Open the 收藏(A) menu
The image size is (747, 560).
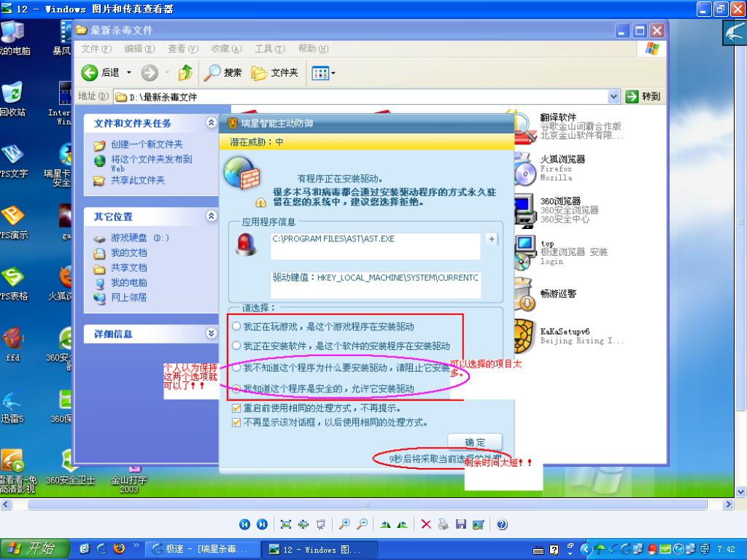(226, 49)
